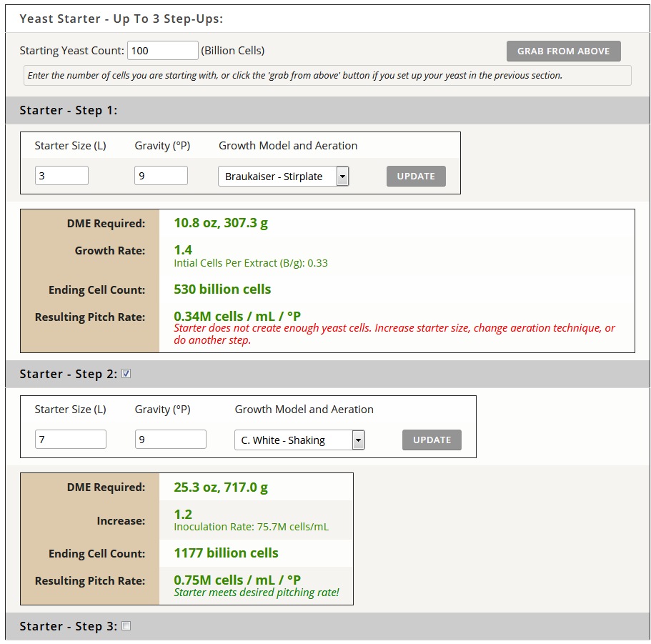
Task: Click the 'Starter meets desired pitching rate!' message
Action: (257, 593)
